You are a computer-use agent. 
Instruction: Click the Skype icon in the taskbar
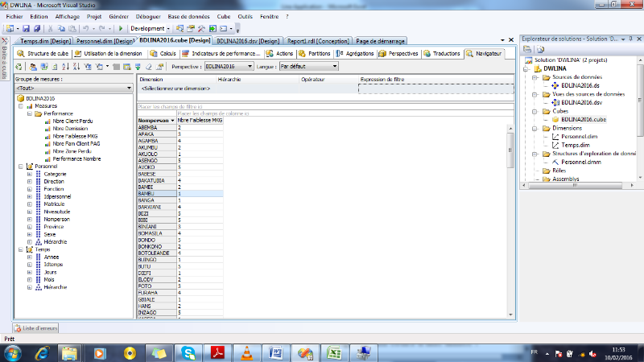(188, 352)
